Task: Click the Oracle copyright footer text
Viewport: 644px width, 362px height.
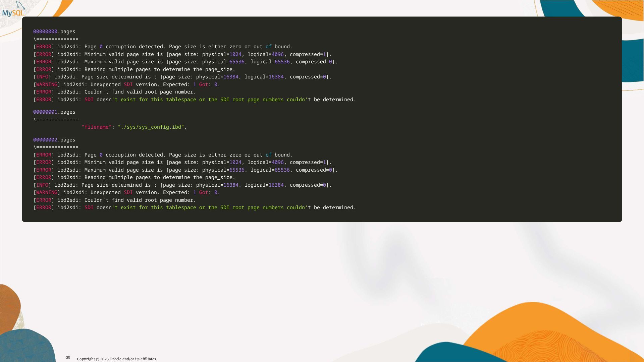Action: [117, 359]
